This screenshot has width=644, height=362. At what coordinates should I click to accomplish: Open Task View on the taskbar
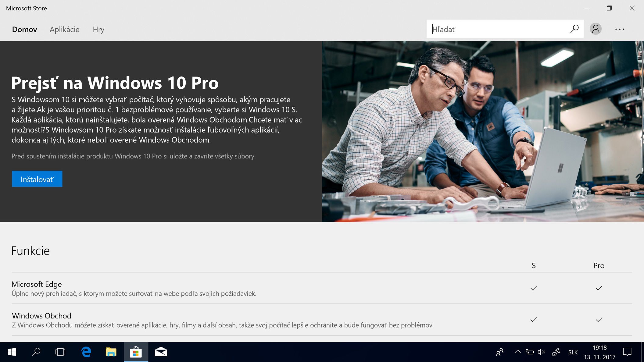tap(60, 352)
